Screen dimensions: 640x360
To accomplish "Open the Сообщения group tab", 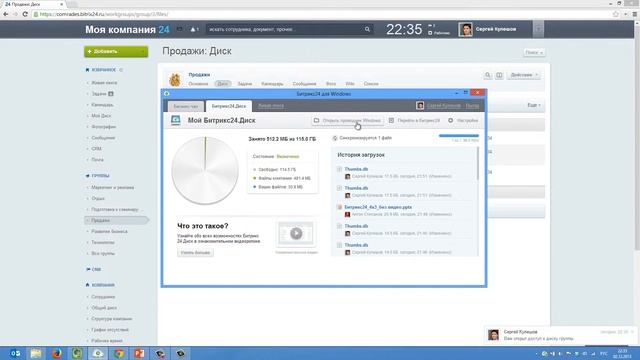I will pyautogui.click(x=304, y=84).
